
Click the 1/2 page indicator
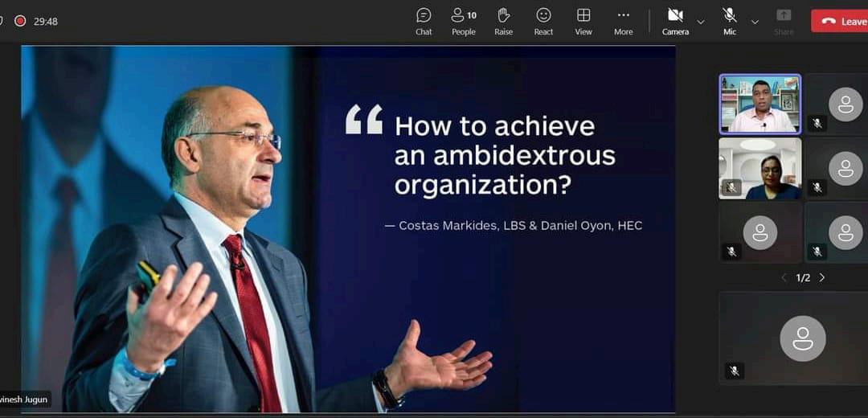(x=803, y=277)
